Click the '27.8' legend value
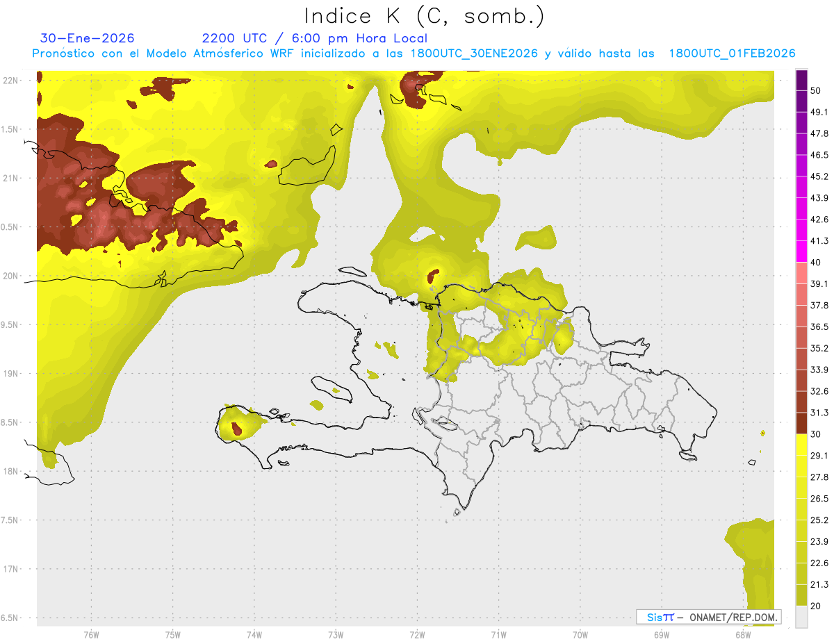Screen dimensions: 834x644 click(x=819, y=477)
